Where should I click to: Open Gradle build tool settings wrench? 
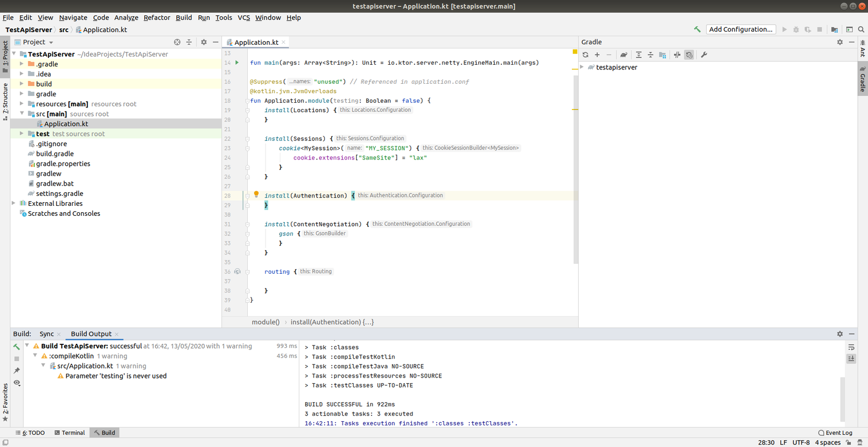pos(704,55)
